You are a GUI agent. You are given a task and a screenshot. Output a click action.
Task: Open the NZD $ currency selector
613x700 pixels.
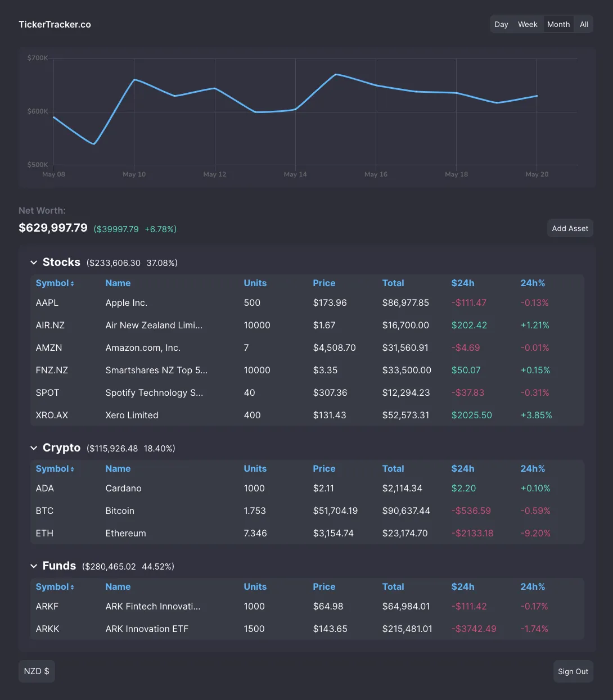[37, 671]
